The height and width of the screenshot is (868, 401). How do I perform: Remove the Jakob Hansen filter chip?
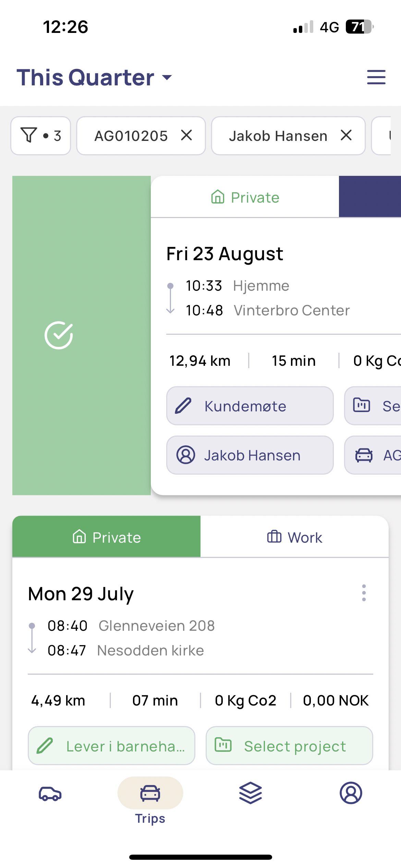(x=346, y=135)
